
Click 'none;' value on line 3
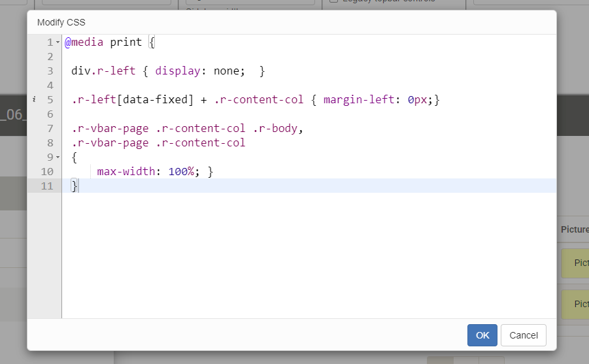(x=229, y=71)
